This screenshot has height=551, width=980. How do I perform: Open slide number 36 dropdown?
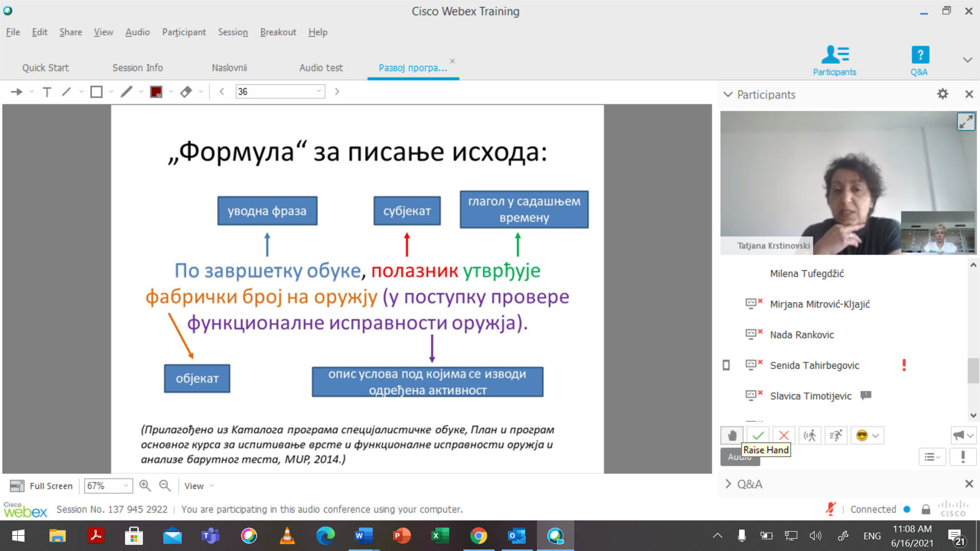319,91
